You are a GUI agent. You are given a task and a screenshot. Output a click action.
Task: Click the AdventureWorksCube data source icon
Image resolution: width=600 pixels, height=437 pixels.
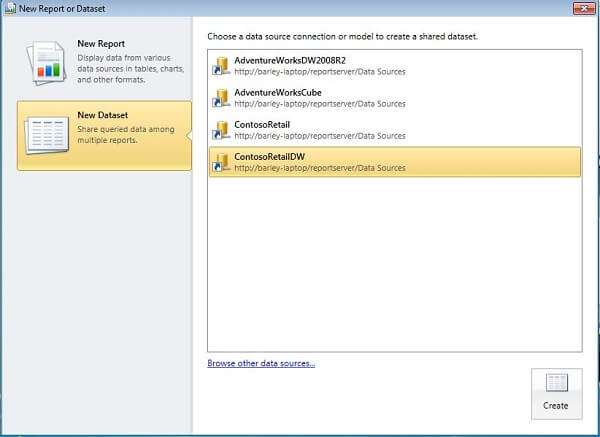(x=221, y=98)
